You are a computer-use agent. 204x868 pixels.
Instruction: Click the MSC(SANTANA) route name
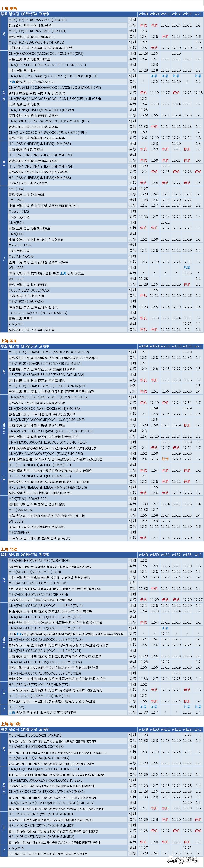(x=21, y=510)
